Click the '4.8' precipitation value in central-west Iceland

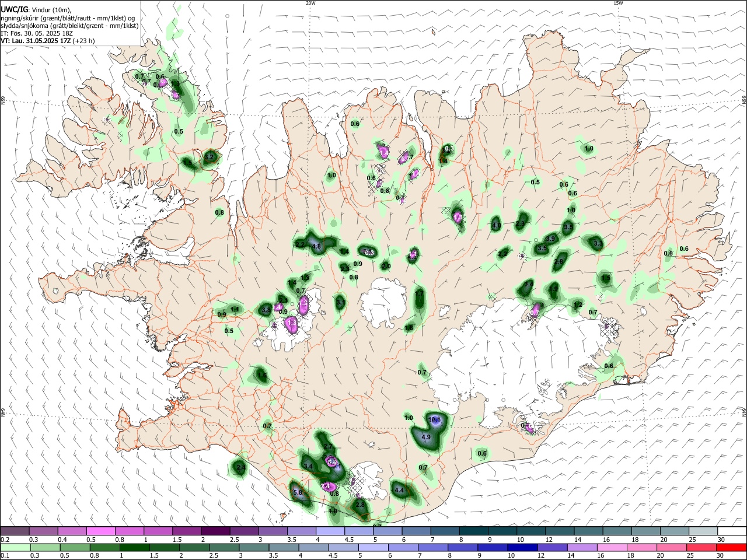coord(317,247)
